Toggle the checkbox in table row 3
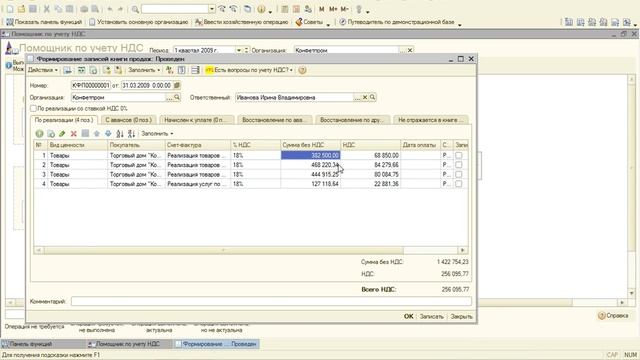This screenshot has height=360, width=640. coord(459,174)
